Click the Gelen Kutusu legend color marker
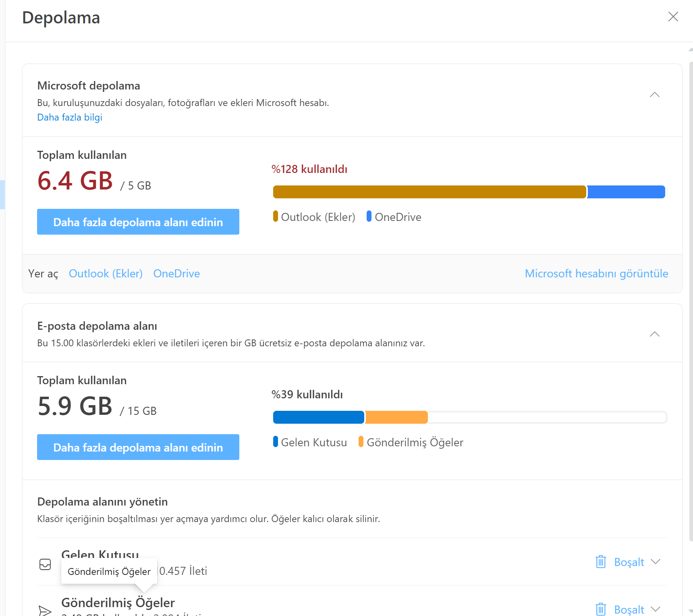 276,442
